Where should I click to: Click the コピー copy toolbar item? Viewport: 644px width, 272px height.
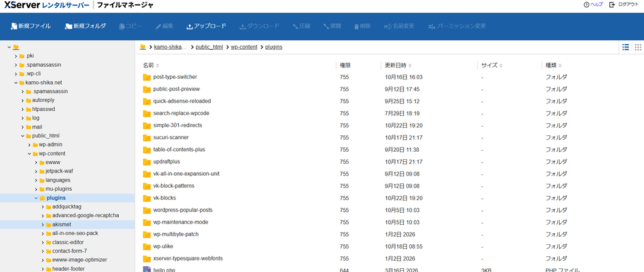(x=130, y=26)
